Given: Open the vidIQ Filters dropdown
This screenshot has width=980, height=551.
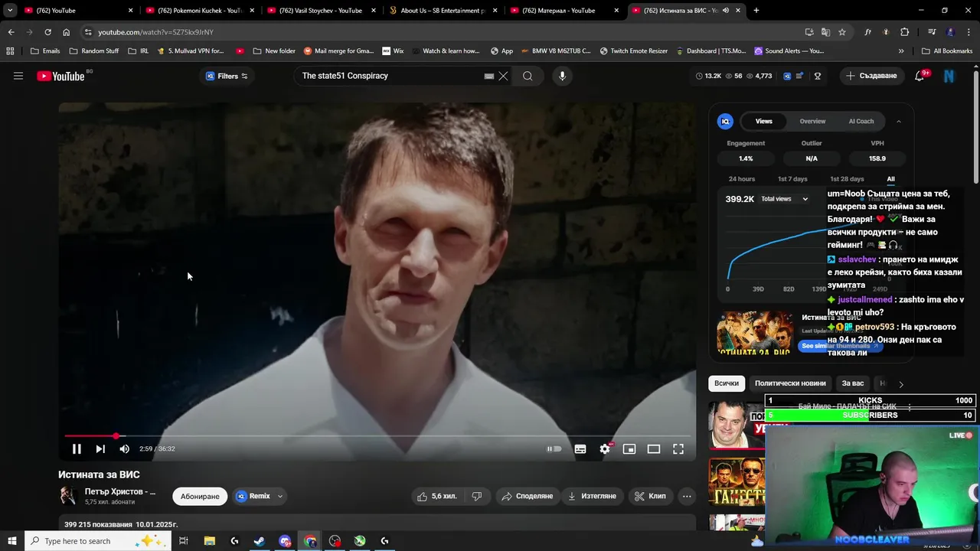Looking at the screenshot, I should (x=227, y=76).
